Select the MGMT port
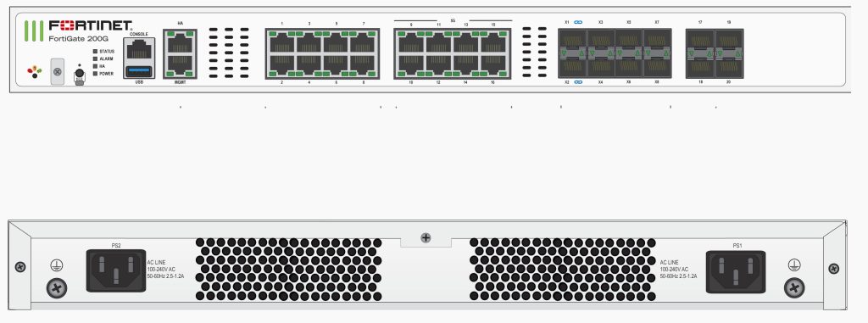868x323 pixels. pyautogui.click(x=180, y=65)
